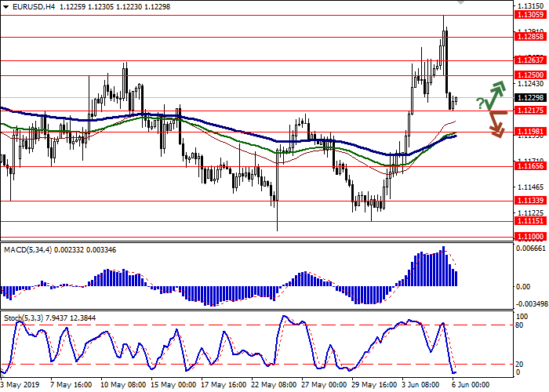Click the green upward forecast arrow
The height and width of the screenshot is (392, 549).
pyautogui.click(x=494, y=93)
